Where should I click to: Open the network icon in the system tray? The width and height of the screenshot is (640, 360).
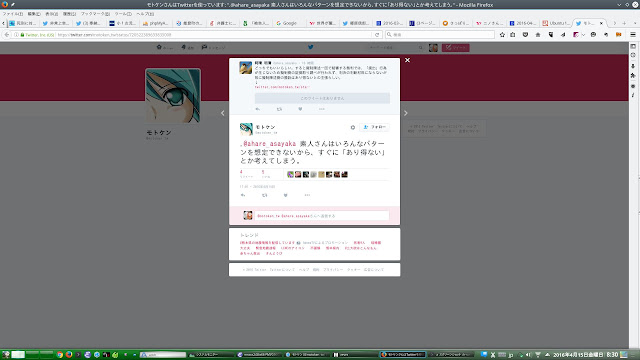[538, 355]
